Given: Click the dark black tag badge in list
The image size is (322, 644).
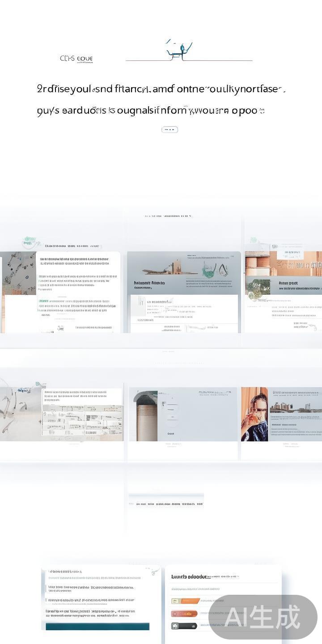Looking at the screenshot, I should point(184,626).
